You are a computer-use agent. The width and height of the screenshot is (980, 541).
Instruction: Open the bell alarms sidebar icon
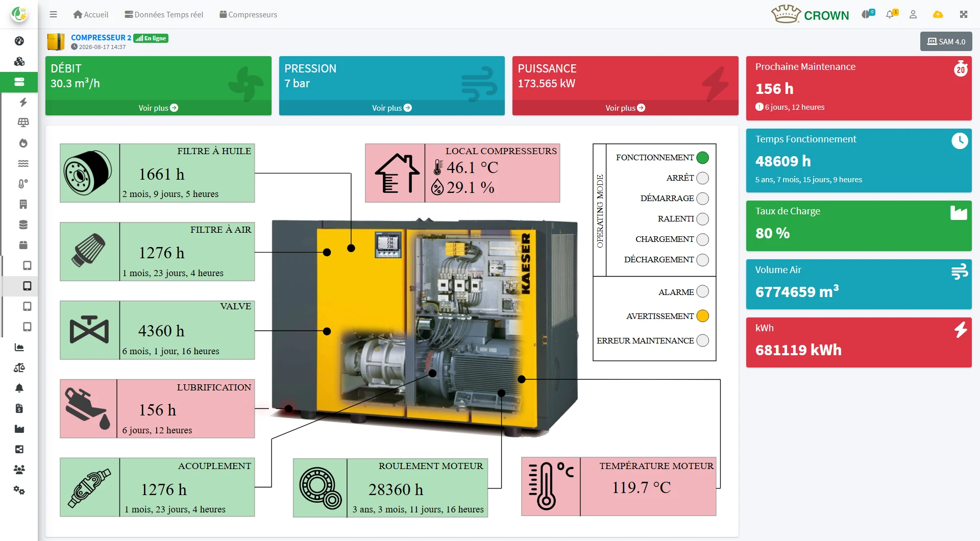click(19, 388)
